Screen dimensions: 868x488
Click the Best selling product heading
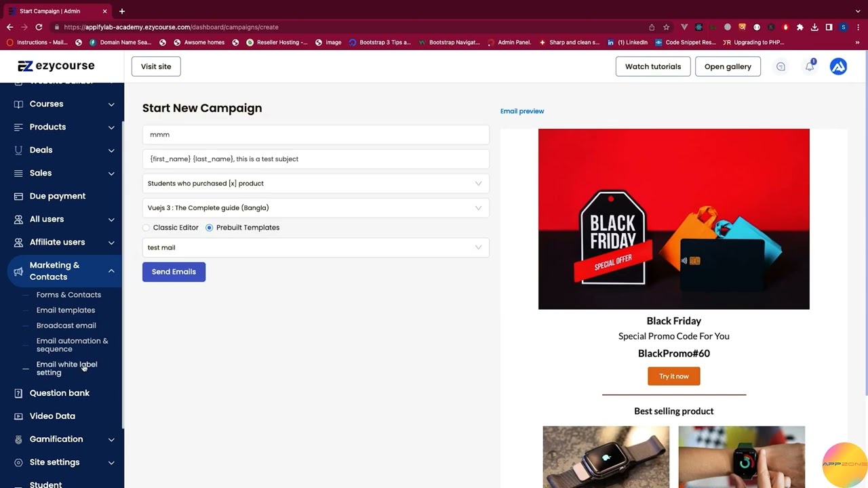pos(673,411)
